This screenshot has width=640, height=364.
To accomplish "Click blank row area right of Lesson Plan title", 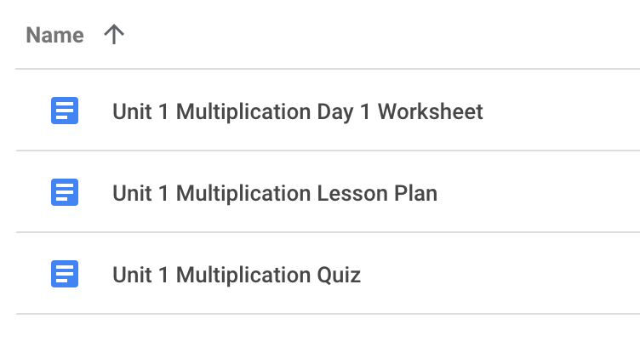I will pos(536,193).
